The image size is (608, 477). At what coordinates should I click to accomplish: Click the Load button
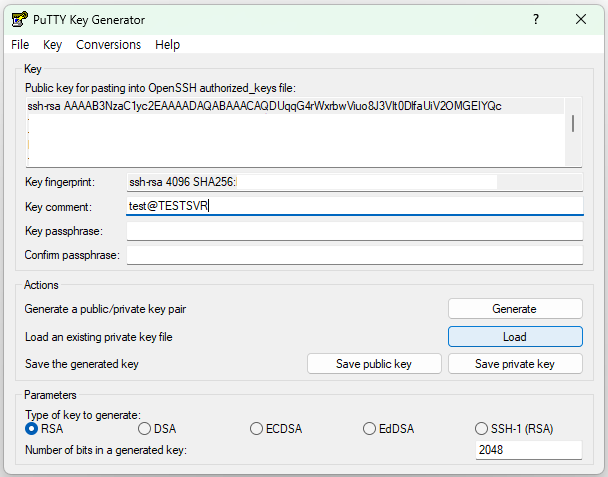(x=515, y=337)
